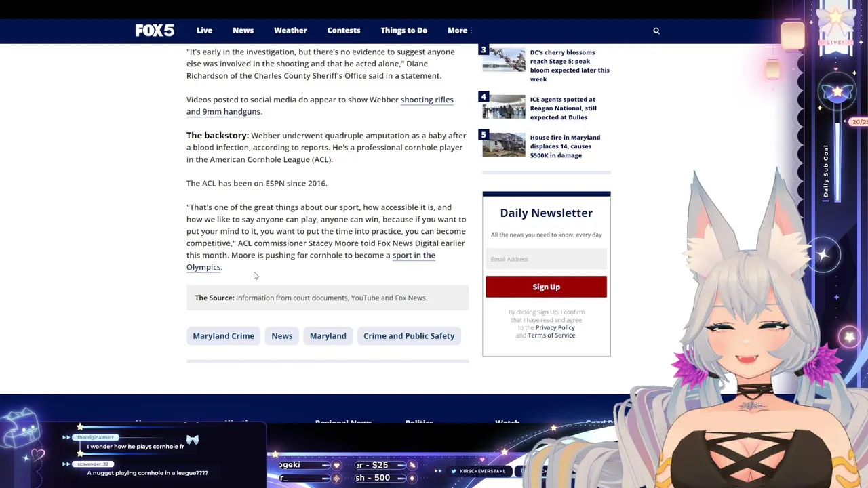Open the News navigation item
Viewport: 868px width, 488px height.
tap(243, 30)
